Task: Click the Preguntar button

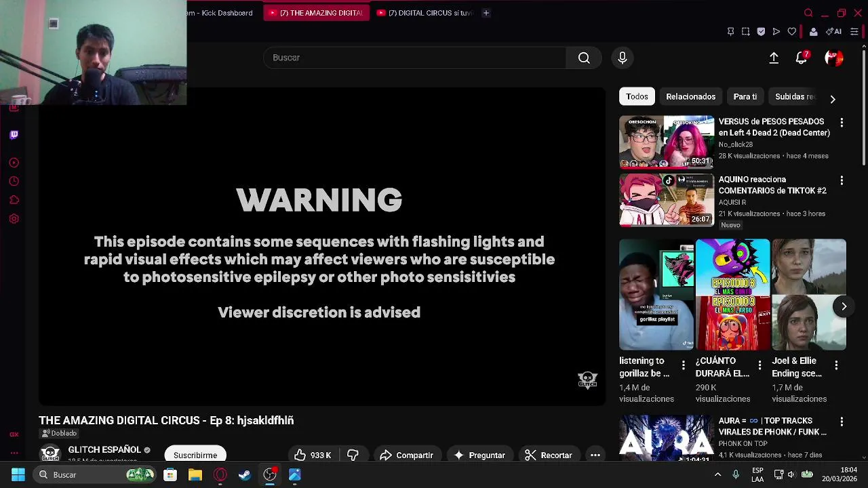Action: pyautogui.click(x=479, y=455)
